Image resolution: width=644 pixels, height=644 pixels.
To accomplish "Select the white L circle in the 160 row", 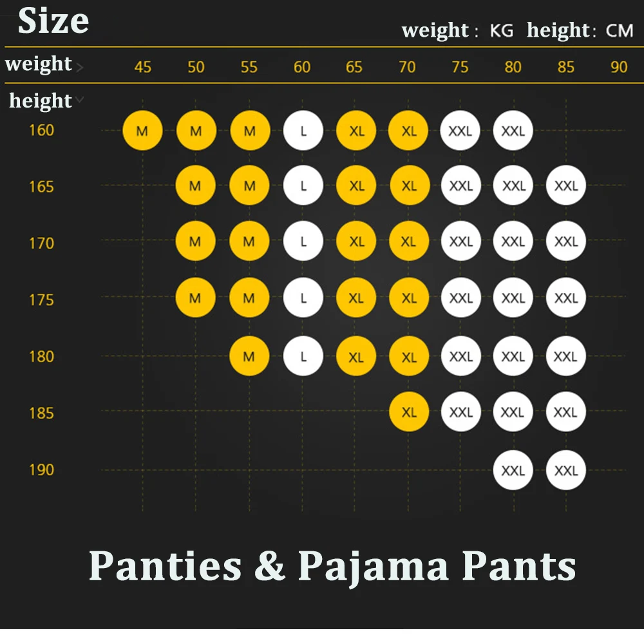I will click(303, 131).
